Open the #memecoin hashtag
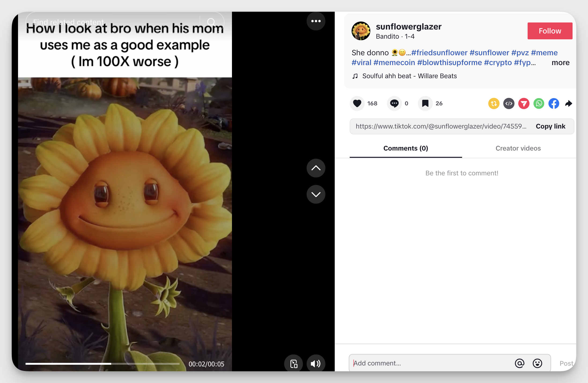Screen dimensions: 588x383 (x=394, y=63)
